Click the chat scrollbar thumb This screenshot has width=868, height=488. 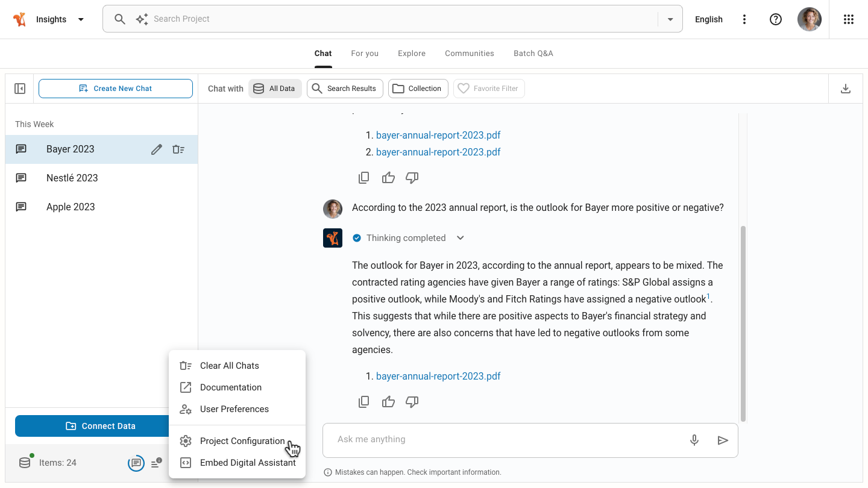click(x=743, y=324)
